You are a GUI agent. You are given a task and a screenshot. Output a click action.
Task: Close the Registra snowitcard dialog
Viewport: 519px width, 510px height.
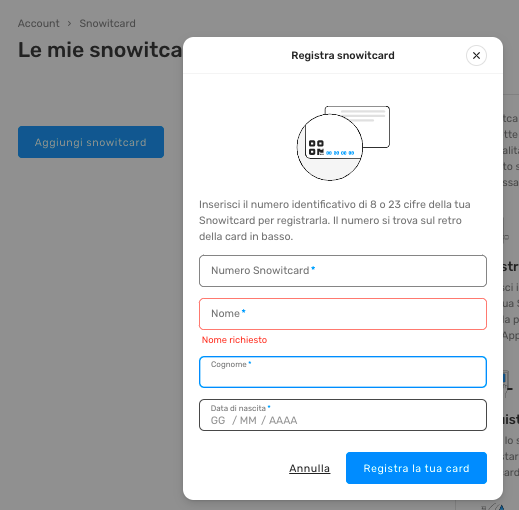pyautogui.click(x=476, y=55)
